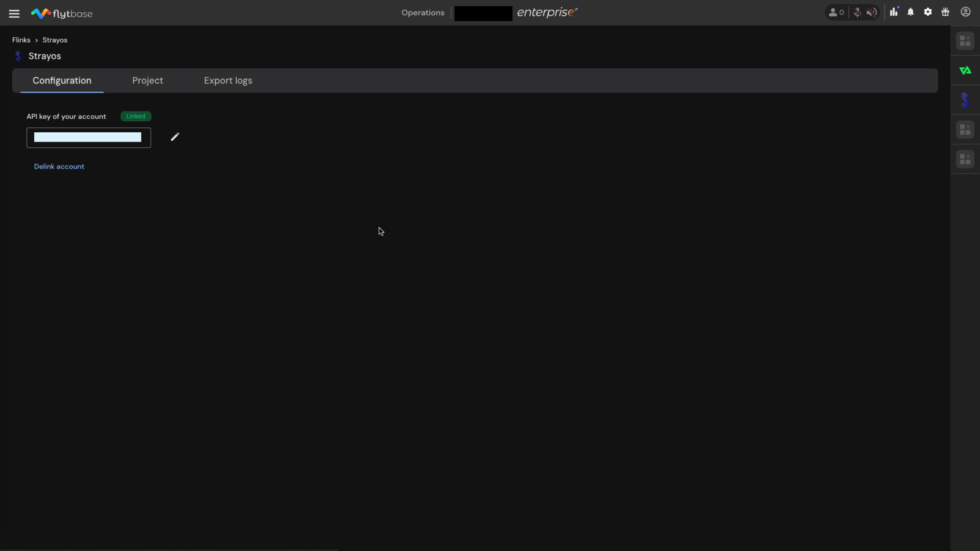Click the Delink account link
The height and width of the screenshot is (551, 980).
pyautogui.click(x=59, y=167)
